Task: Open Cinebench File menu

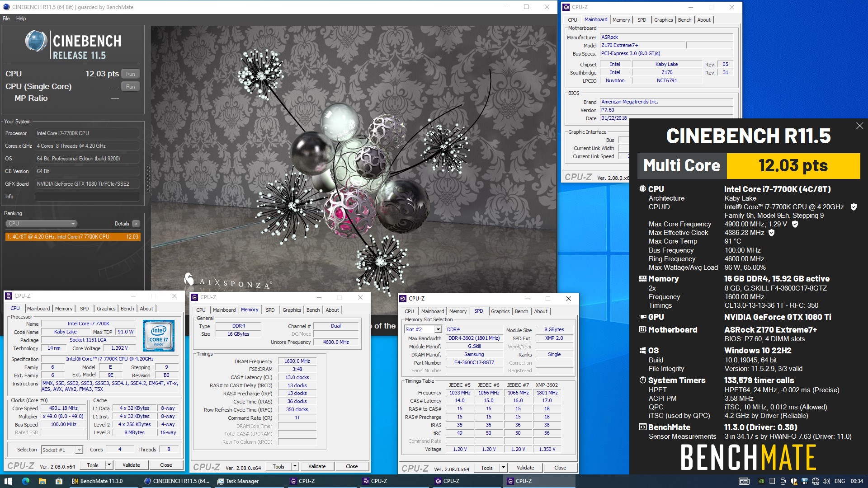Action: click(6, 19)
